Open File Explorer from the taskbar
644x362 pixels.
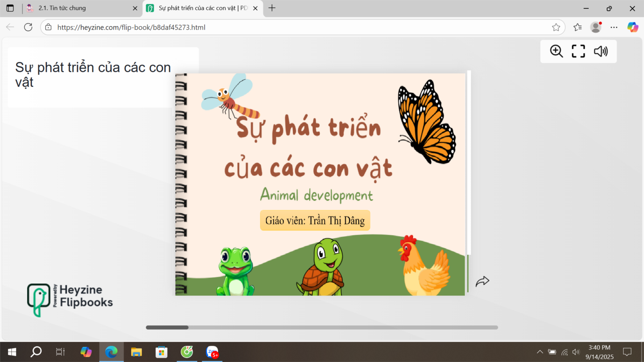click(136, 352)
